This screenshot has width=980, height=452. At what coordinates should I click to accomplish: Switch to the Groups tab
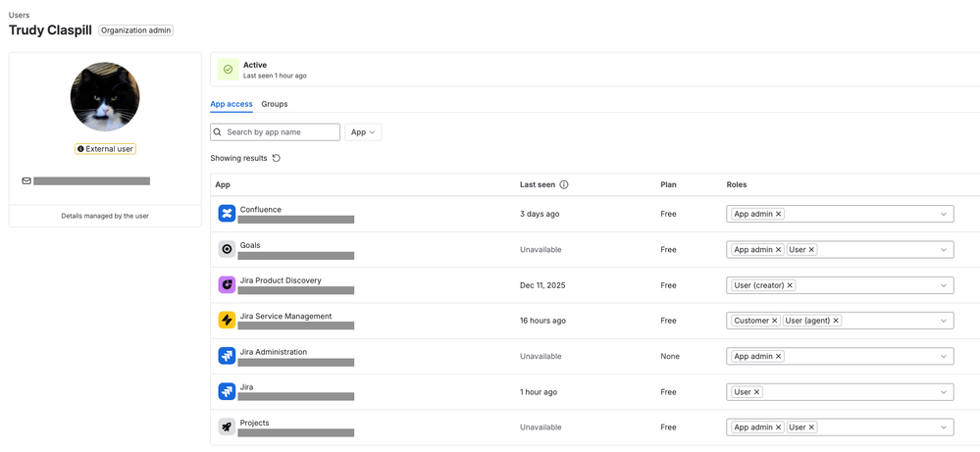click(275, 104)
